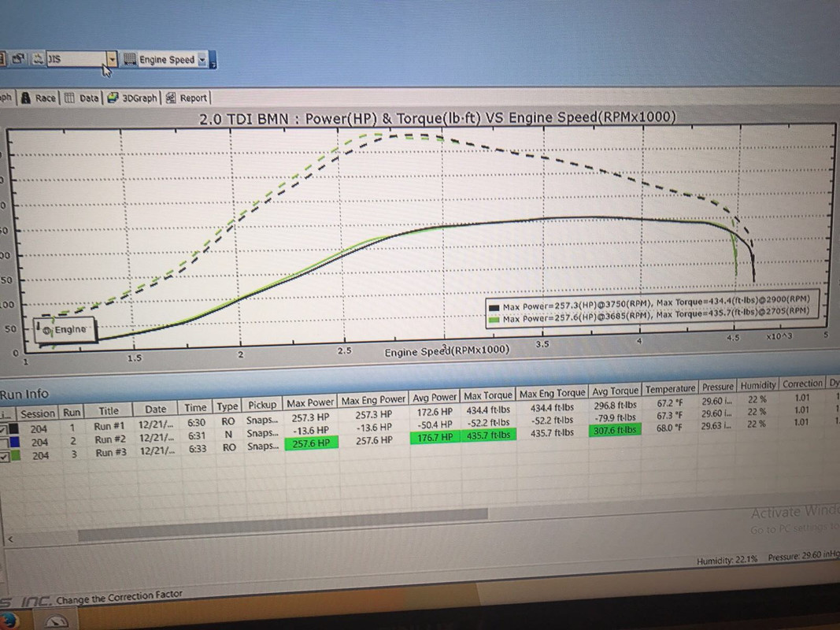
Task: Expand the Engine Speed axis dropdown
Action: [x=202, y=60]
